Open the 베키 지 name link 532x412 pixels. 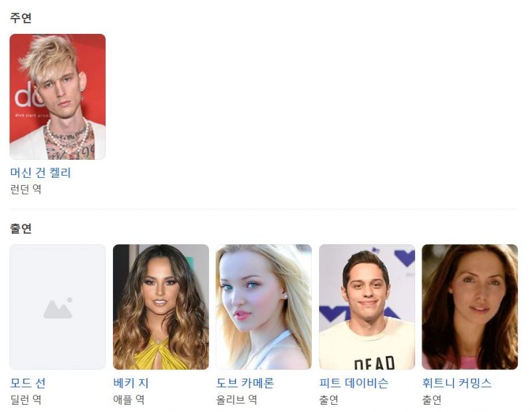(130, 383)
